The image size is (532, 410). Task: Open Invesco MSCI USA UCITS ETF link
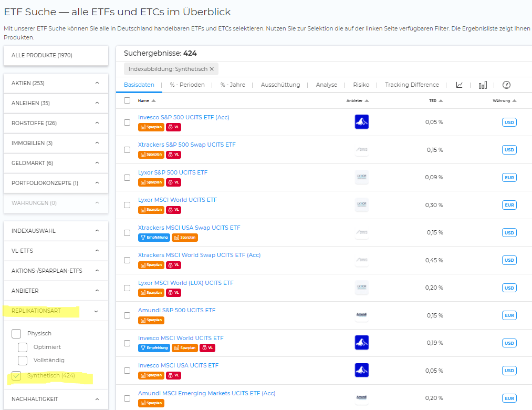coord(178,365)
